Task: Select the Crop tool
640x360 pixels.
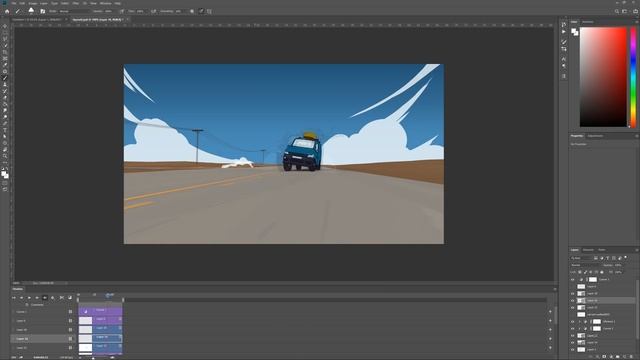Action: [5, 52]
